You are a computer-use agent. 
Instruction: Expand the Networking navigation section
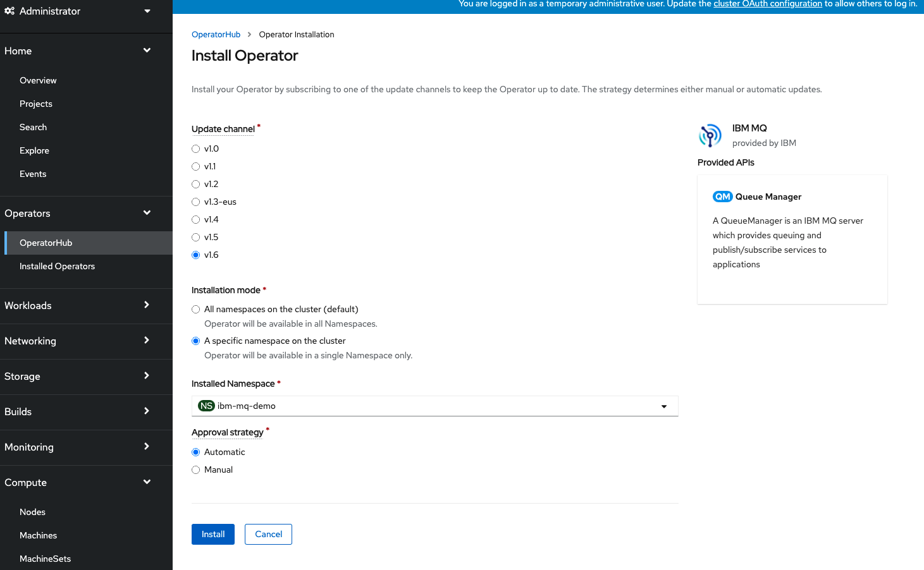click(86, 341)
